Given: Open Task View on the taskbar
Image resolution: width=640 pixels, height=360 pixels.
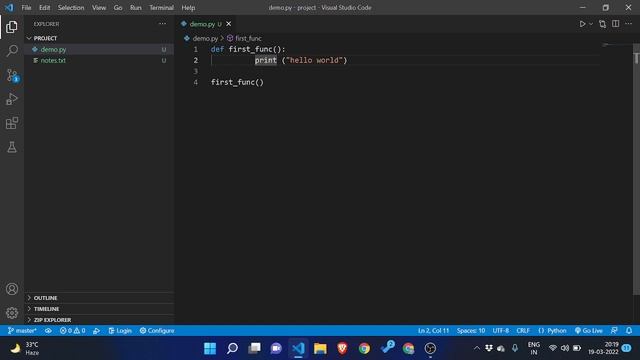Looking at the screenshot, I should (x=254, y=349).
